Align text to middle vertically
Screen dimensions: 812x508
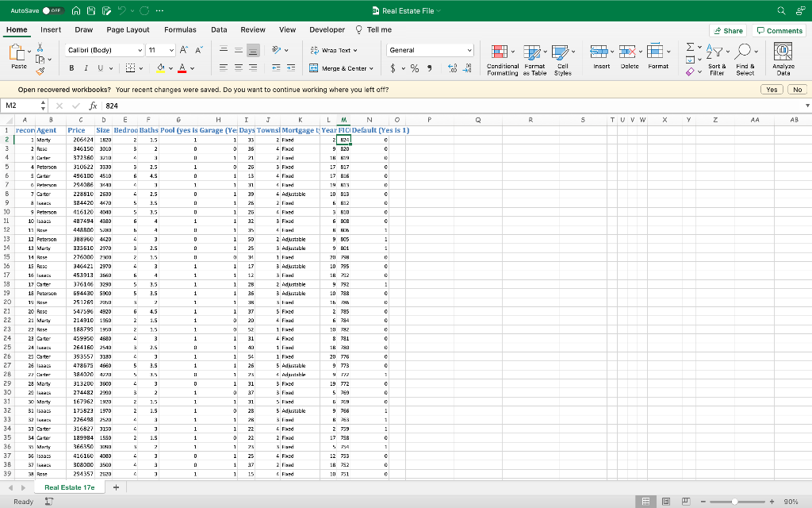tap(238, 50)
